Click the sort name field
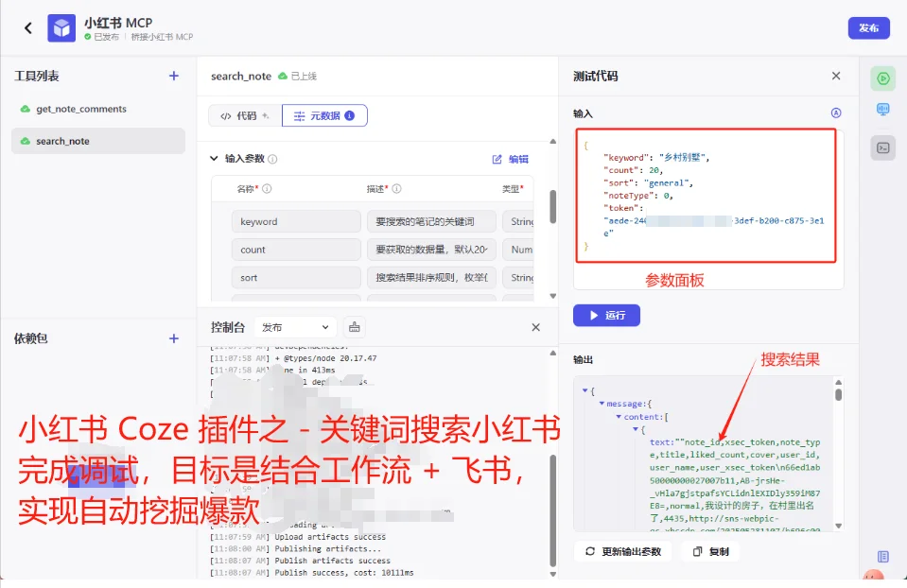This screenshot has height=588, width=907. click(x=296, y=278)
